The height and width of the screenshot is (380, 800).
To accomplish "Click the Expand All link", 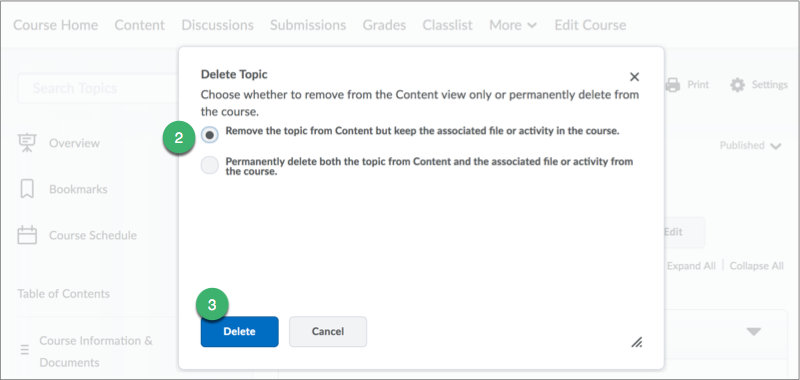I will (691, 266).
